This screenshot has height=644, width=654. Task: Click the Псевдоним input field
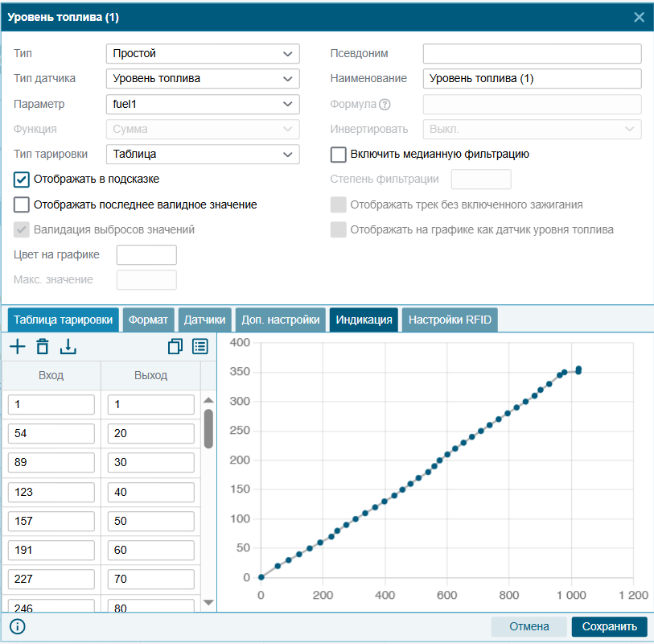[533, 54]
